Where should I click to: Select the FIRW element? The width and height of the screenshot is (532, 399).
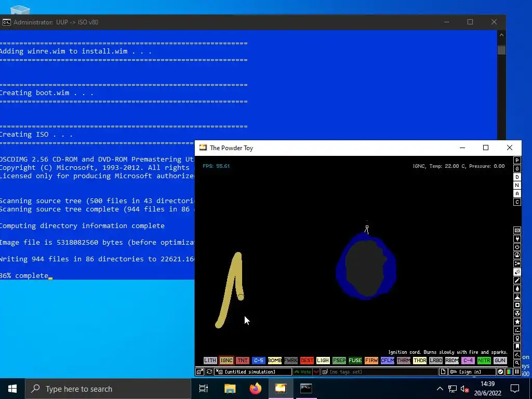(x=371, y=361)
